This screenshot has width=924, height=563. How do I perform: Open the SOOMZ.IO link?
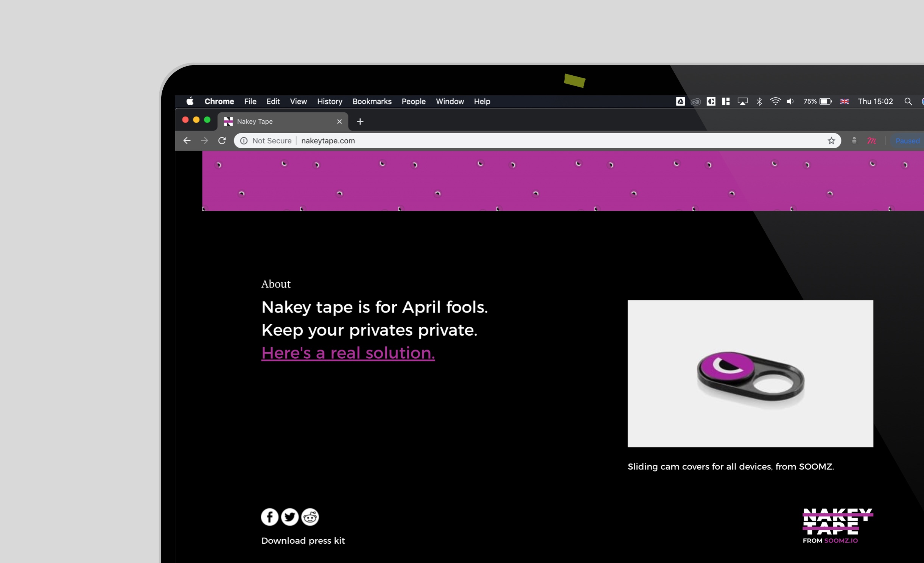pyautogui.click(x=841, y=541)
